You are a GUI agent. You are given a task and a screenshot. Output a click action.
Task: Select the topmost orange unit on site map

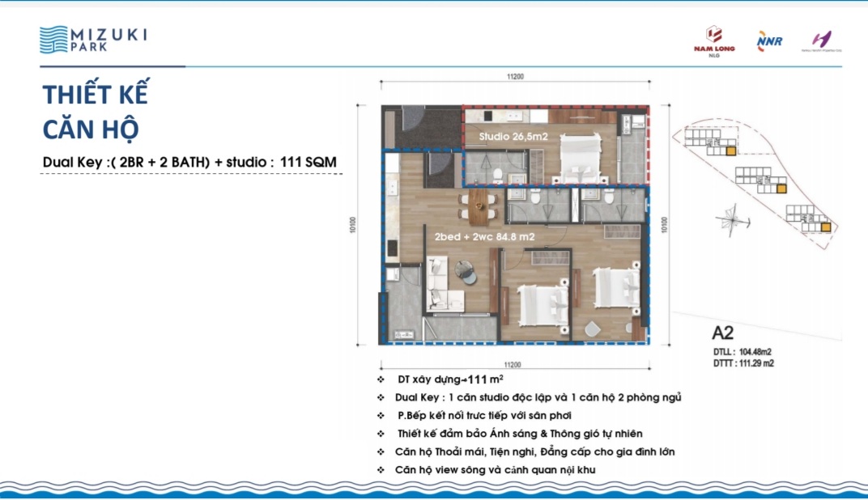click(x=730, y=150)
